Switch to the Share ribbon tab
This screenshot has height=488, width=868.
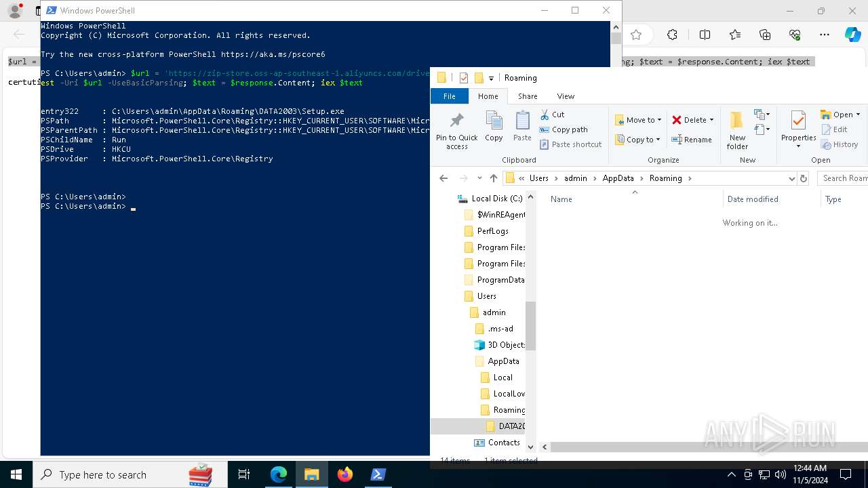(528, 96)
